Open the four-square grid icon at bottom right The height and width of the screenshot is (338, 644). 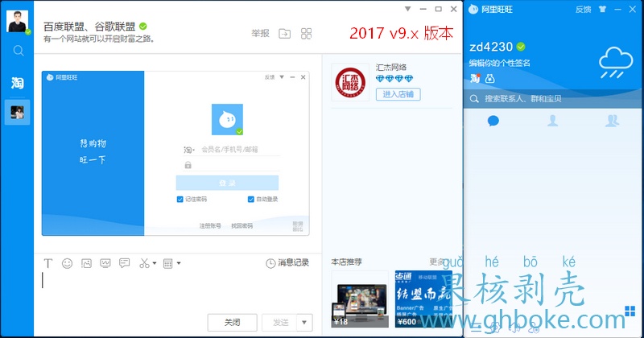(630, 311)
